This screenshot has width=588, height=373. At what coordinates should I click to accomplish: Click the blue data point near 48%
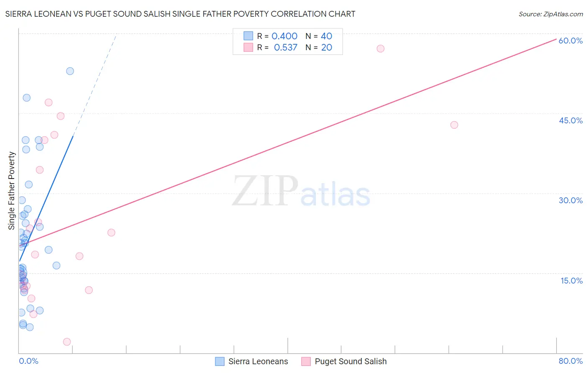(x=26, y=97)
